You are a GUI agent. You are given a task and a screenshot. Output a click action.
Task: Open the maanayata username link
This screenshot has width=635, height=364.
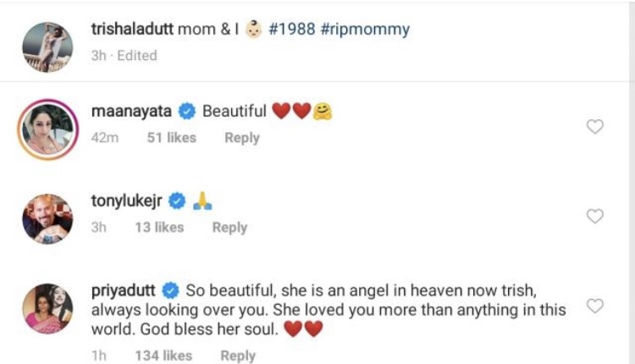[130, 112]
